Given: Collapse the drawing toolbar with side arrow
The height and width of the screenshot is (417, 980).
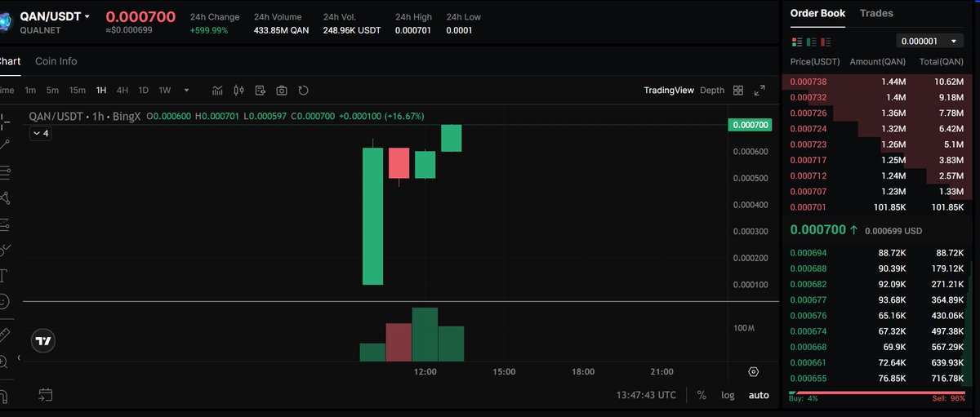Looking at the screenshot, I should 19,358.
